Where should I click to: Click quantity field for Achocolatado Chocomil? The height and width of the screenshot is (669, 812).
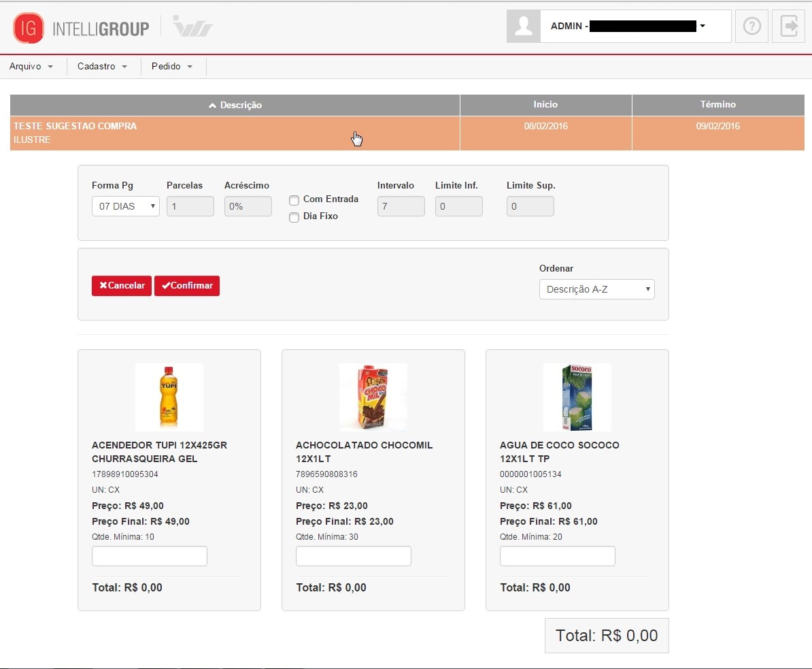[354, 556]
